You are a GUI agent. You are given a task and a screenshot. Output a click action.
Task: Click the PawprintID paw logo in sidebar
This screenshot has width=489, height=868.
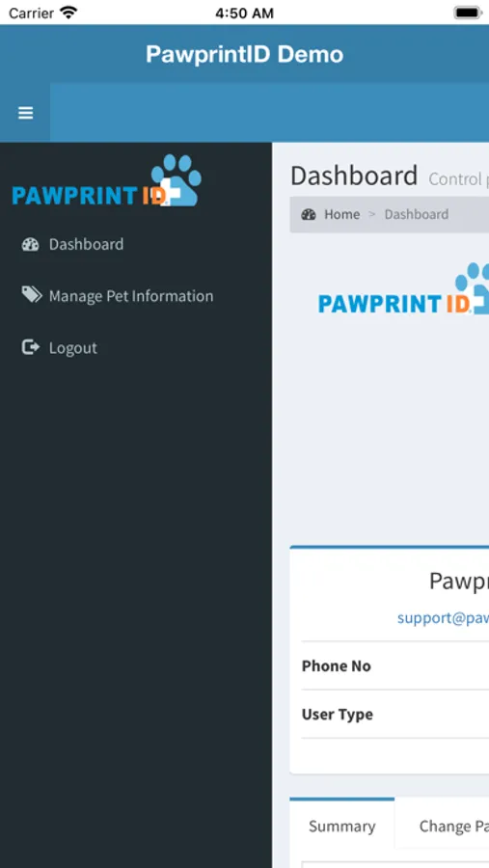[107, 180]
